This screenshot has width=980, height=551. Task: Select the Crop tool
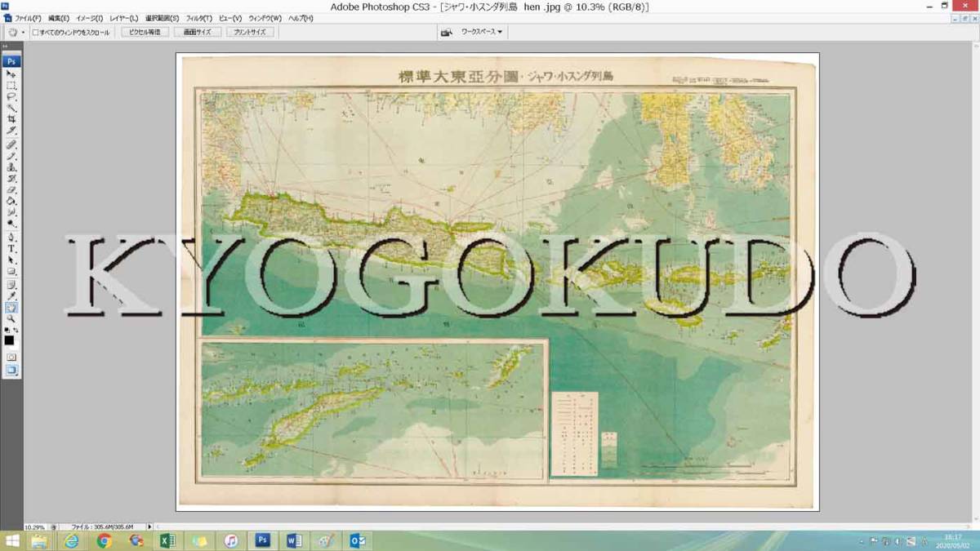[x=11, y=119]
